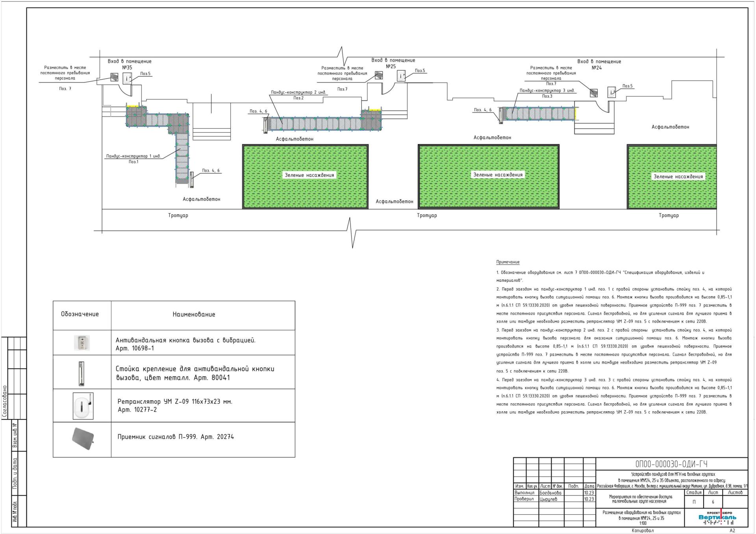Click the underlined "Примечание" heading
The height and width of the screenshot is (534, 756).
(x=508, y=262)
